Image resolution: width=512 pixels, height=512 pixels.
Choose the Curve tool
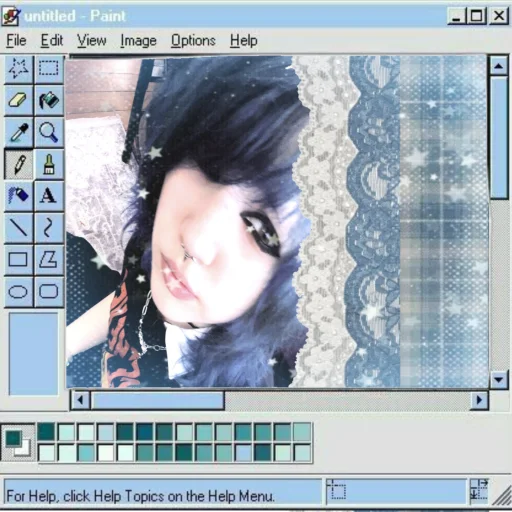(49, 228)
